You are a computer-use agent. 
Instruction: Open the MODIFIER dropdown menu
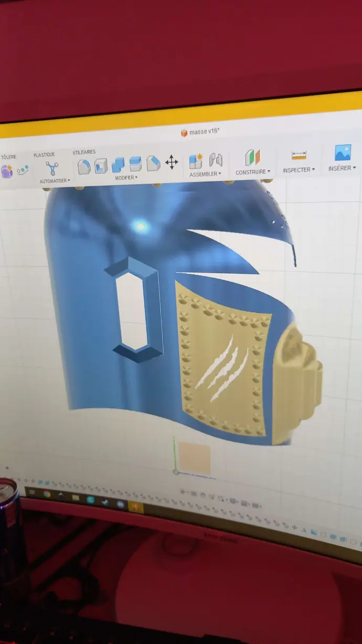point(126,178)
